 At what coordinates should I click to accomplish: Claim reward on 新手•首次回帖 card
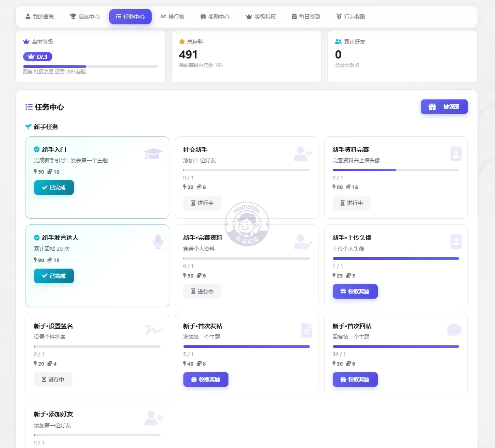click(x=355, y=379)
